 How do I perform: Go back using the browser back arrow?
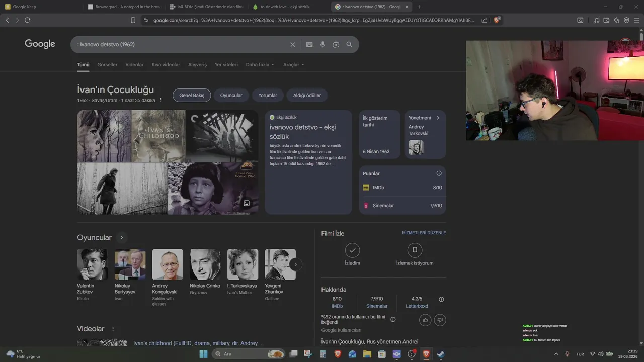[x=7, y=20]
